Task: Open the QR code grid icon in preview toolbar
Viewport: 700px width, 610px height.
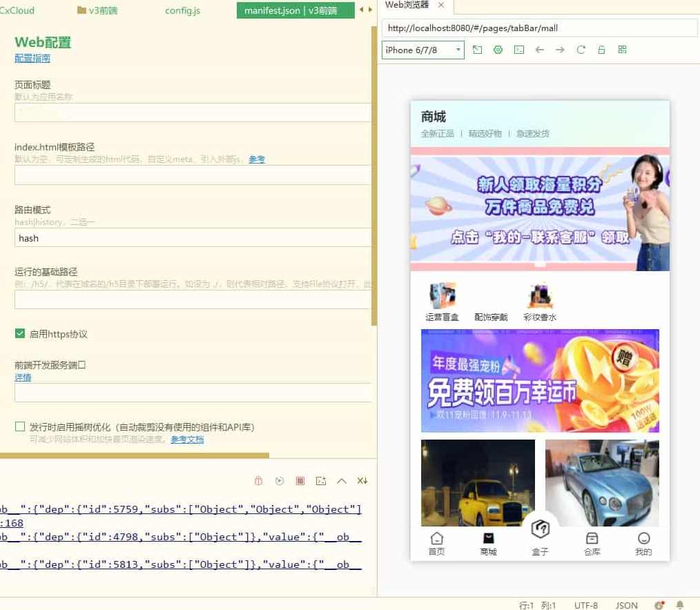Action: (622, 49)
